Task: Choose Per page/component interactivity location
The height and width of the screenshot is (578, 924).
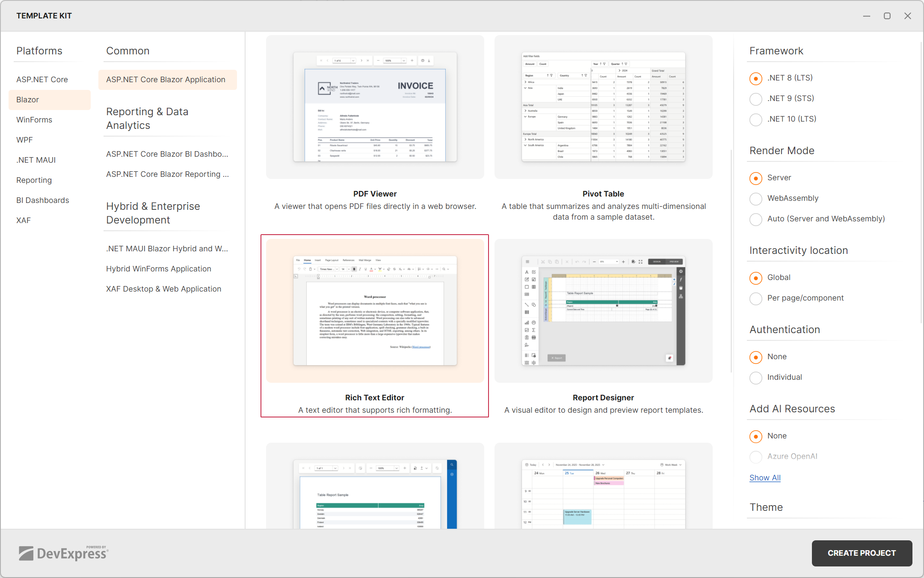Action: point(756,298)
